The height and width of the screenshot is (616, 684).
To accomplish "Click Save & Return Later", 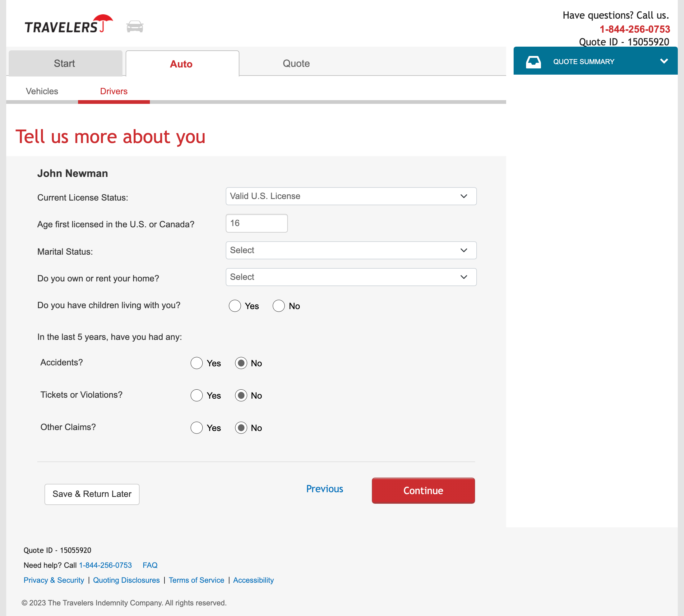I will pos(92,494).
